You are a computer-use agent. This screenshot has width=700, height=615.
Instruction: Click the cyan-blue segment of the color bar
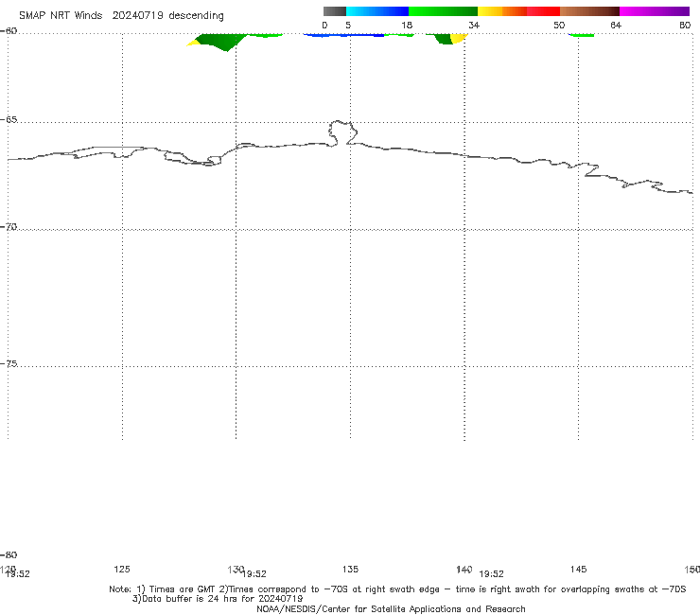377,11
